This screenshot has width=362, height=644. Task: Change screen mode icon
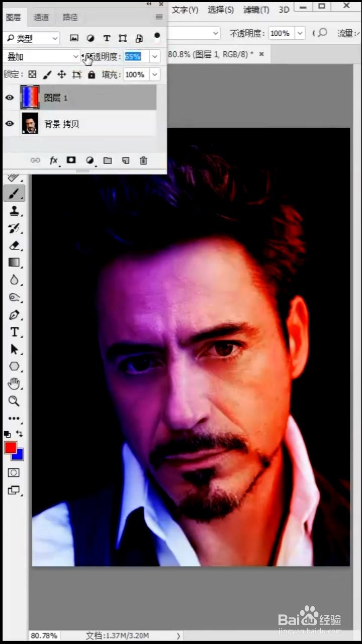coord(14,490)
